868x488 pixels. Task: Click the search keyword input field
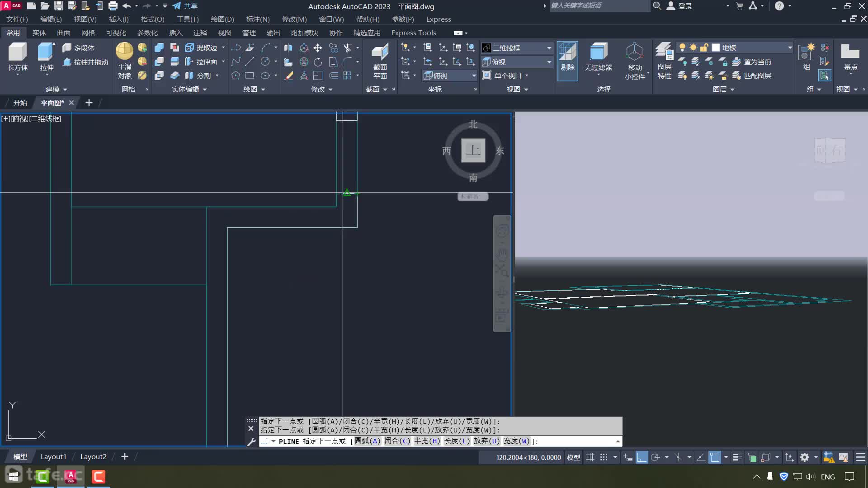point(599,6)
